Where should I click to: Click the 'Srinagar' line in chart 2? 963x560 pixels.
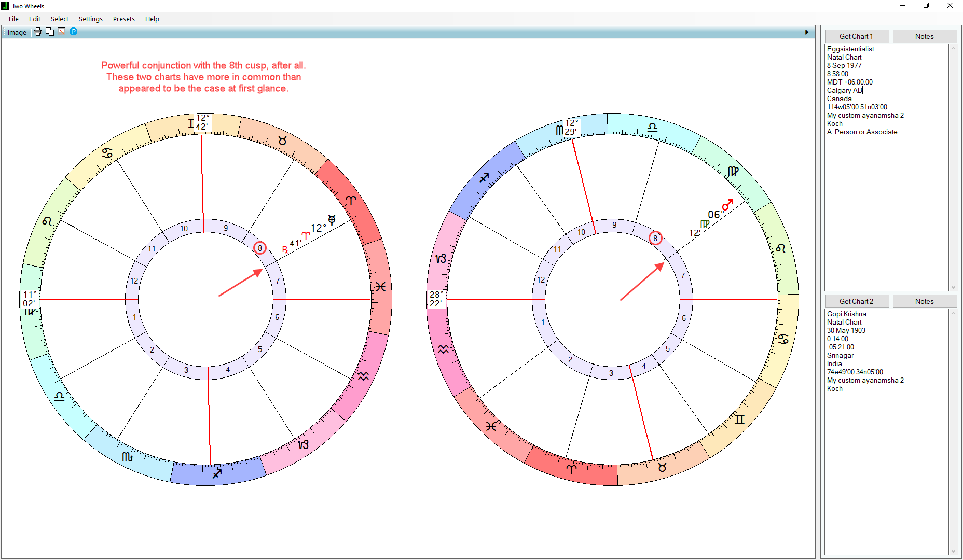tap(840, 355)
